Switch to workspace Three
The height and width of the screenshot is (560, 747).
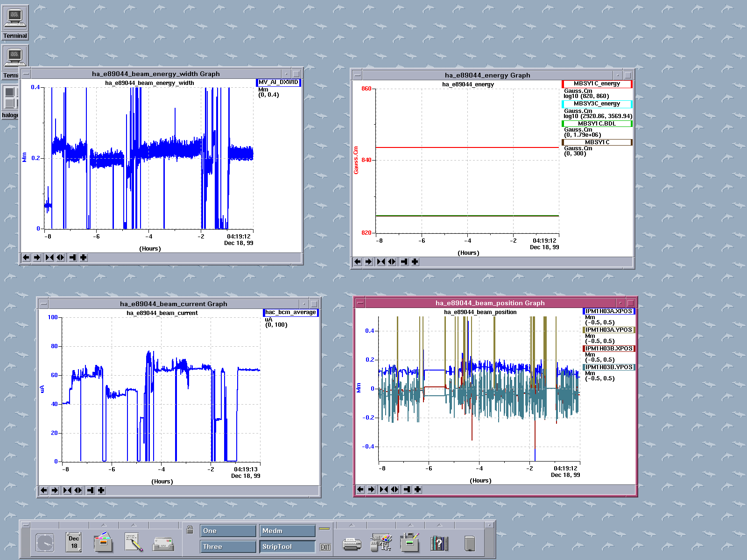click(x=228, y=546)
